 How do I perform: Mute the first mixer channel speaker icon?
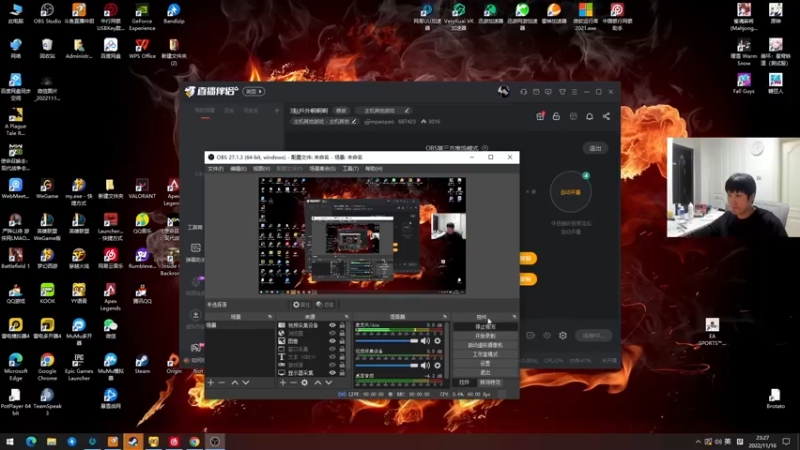[x=425, y=341]
